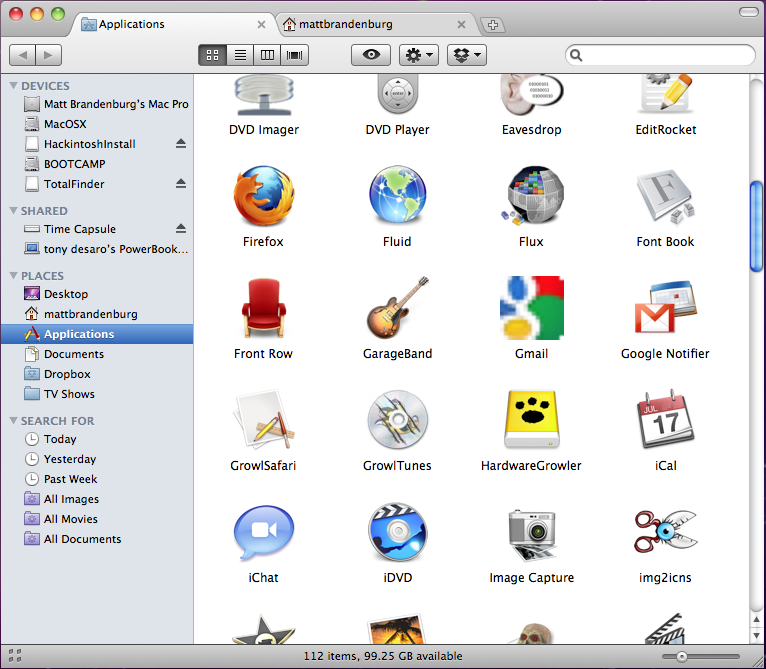
Task: Select the EditRocket pencil icon
Action: [x=665, y=94]
